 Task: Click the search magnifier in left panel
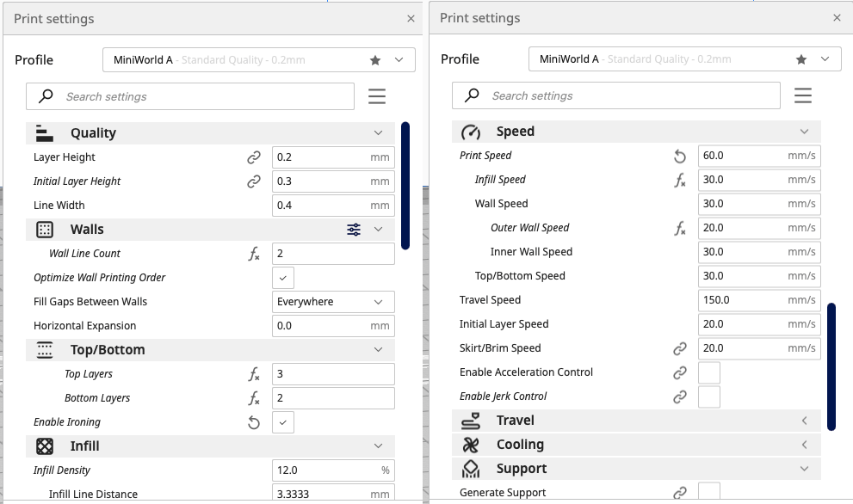(46, 96)
